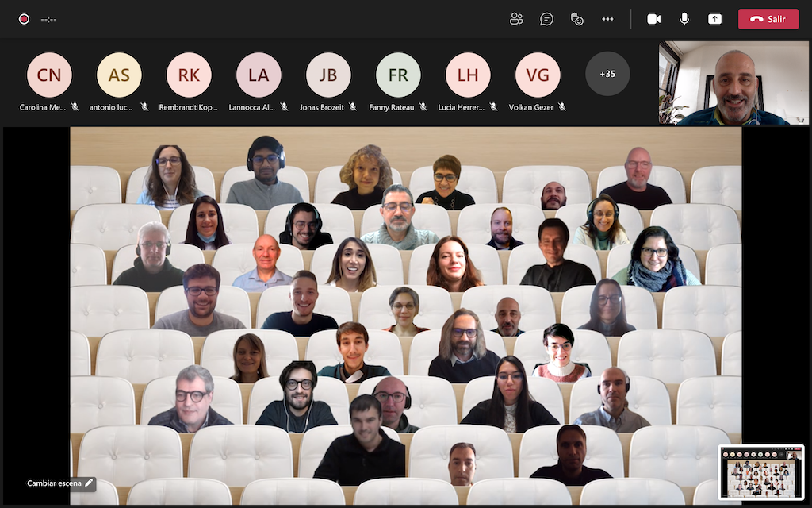
Task: Select the FR avatar of Fanny Rateau
Action: (x=398, y=75)
